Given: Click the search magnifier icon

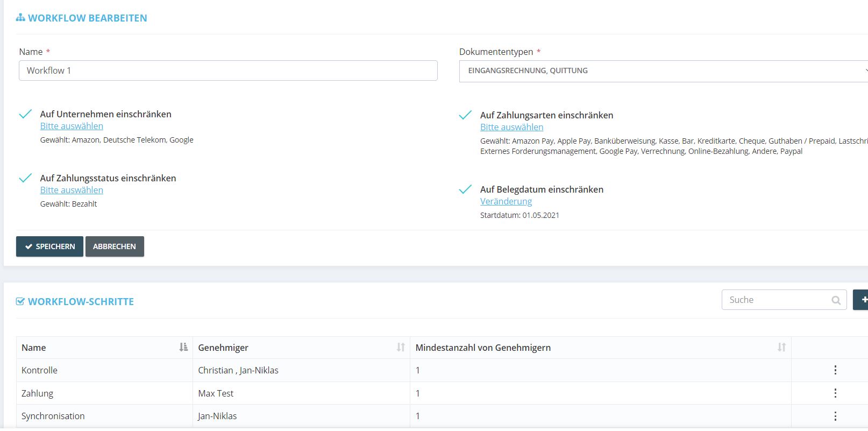Looking at the screenshot, I should pyautogui.click(x=836, y=300).
